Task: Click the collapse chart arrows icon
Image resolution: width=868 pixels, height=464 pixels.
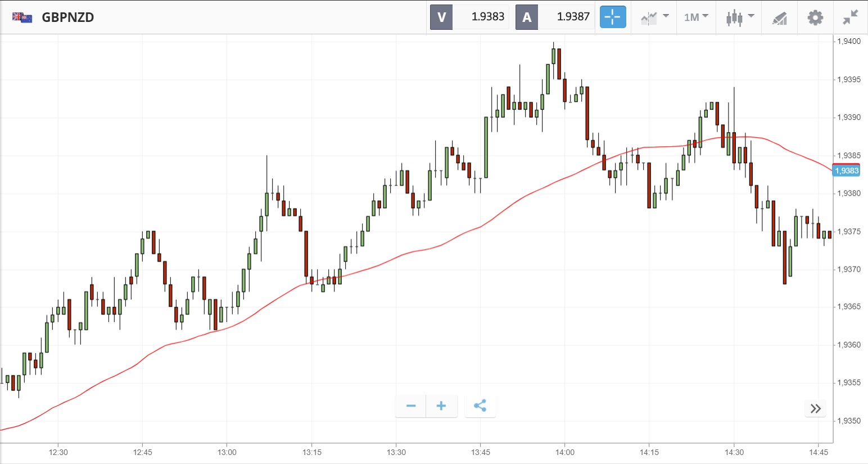Action: 850,17
